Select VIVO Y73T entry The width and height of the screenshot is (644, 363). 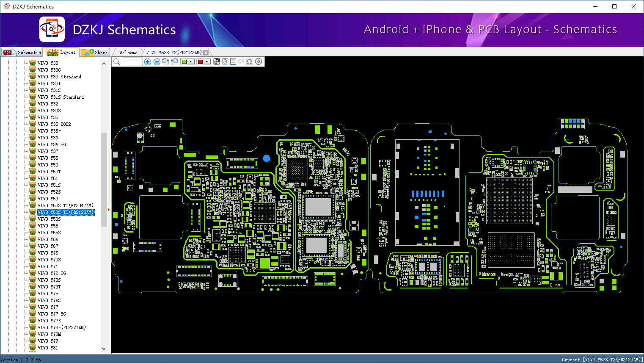pos(50,287)
